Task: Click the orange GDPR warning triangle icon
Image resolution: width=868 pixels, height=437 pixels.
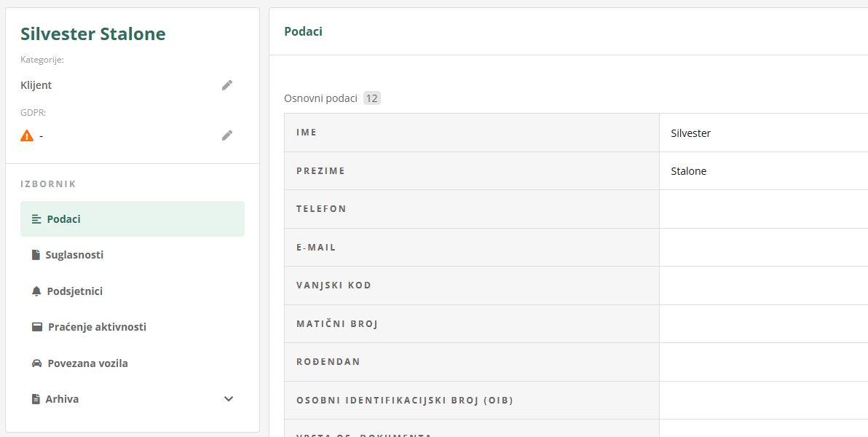Action: (x=27, y=135)
